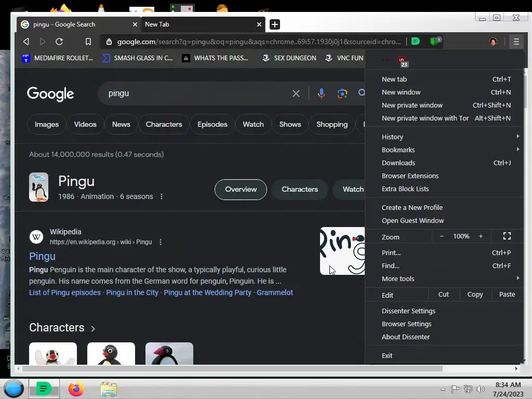Decrease zoom with the minus button
The width and height of the screenshot is (532, 399).
[442, 236]
